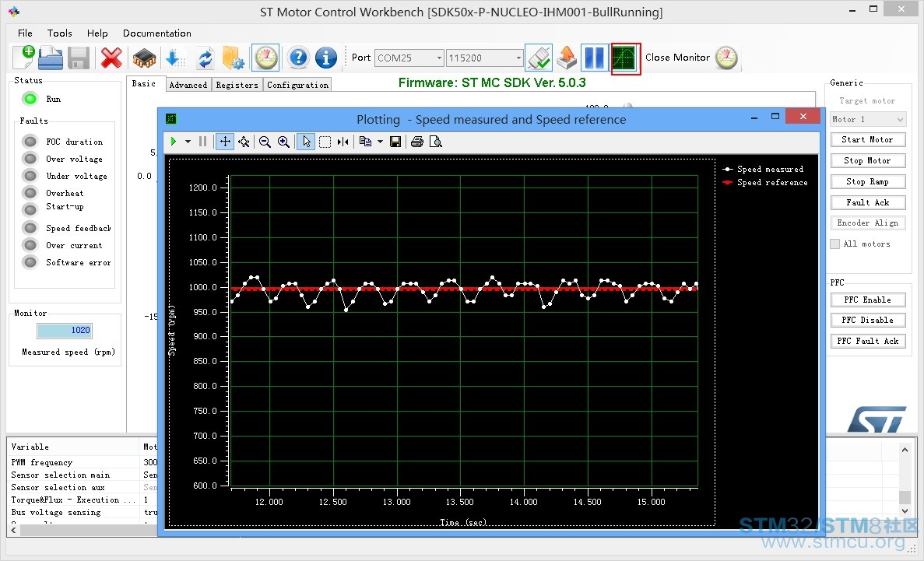Click the blue pause bars in the main toolbar
The height and width of the screenshot is (561, 924).
594,58
